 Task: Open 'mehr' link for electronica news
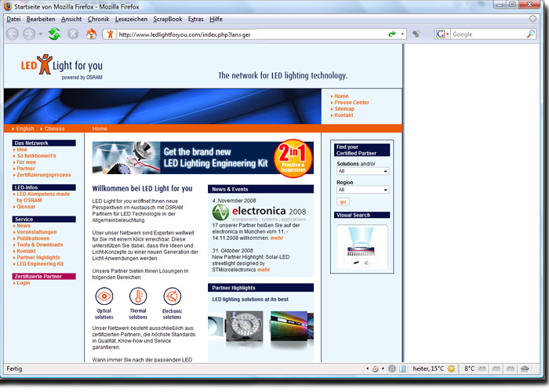pyautogui.click(x=277, y=238)
